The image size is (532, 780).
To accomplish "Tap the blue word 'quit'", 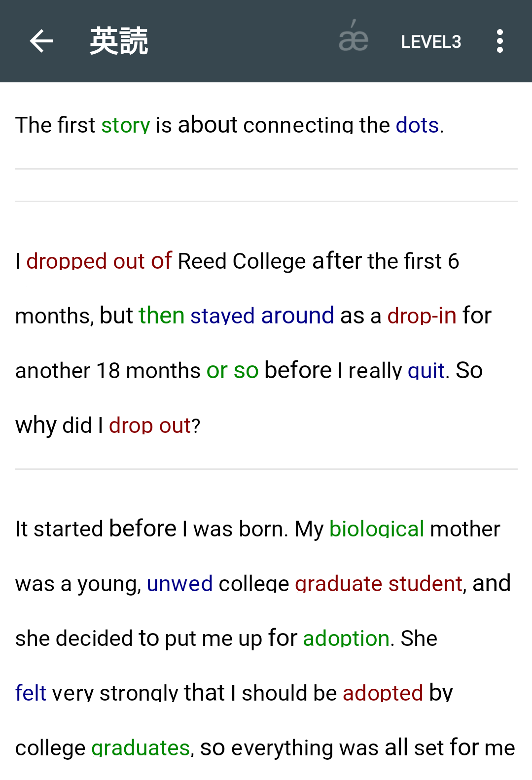I will tap(426, 370).
